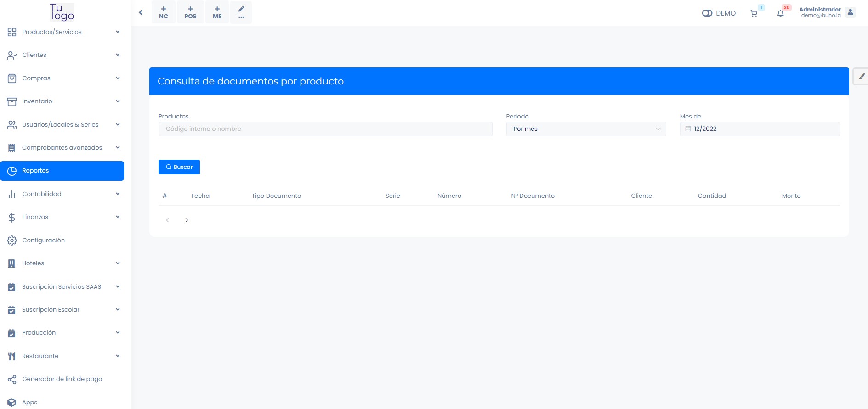
Task: Click the POS plus shortcut
Action: point(190,12)
